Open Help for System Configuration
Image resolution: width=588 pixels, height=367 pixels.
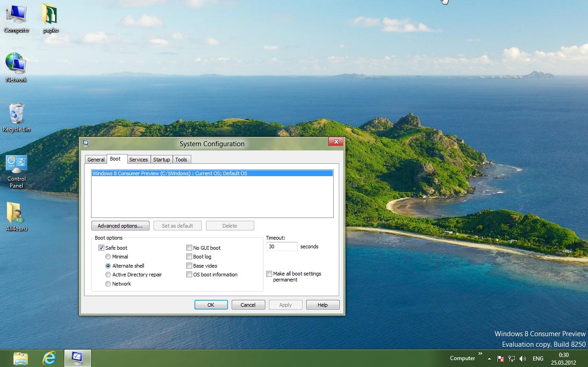[323, 305]
